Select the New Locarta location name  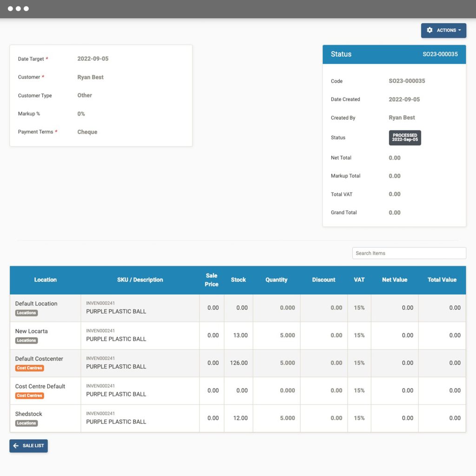(31, 331)
